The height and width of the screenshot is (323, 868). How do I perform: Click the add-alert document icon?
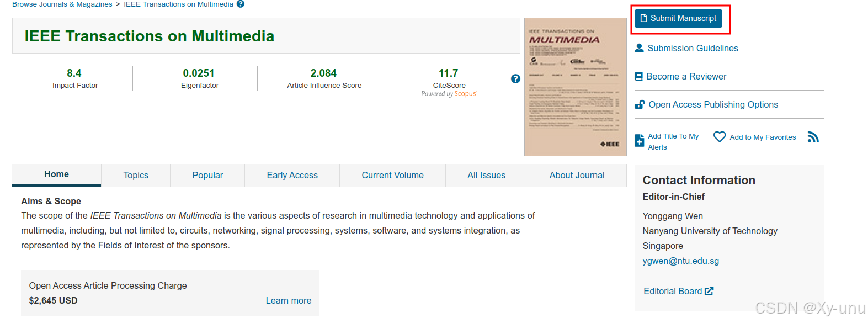coord(639,141)
